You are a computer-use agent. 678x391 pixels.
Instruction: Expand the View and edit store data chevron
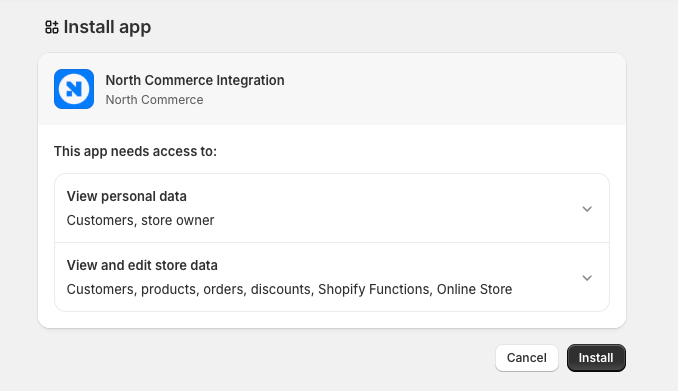point(587,278)
